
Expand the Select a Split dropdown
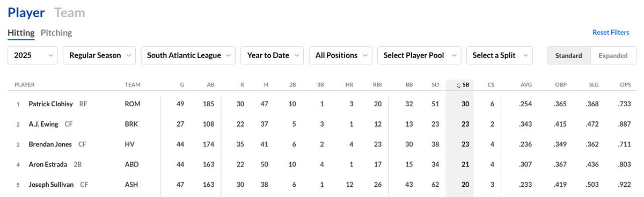(500, 55)
